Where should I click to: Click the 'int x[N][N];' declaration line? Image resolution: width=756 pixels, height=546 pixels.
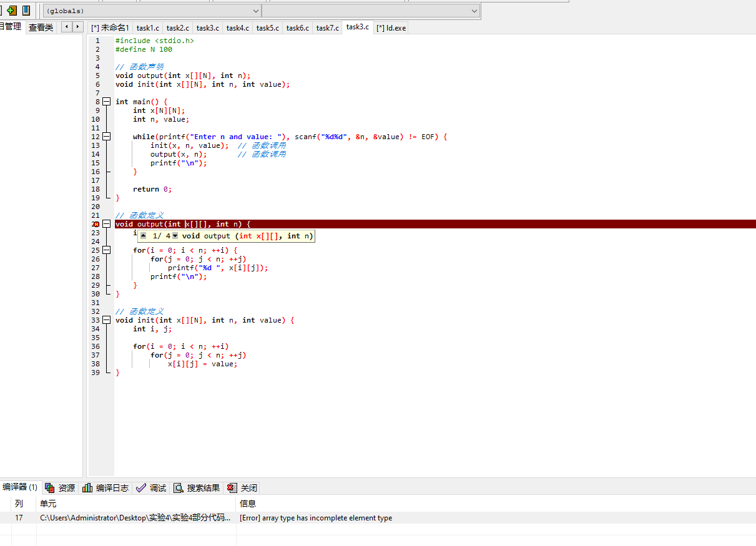[x=159, y=110]
